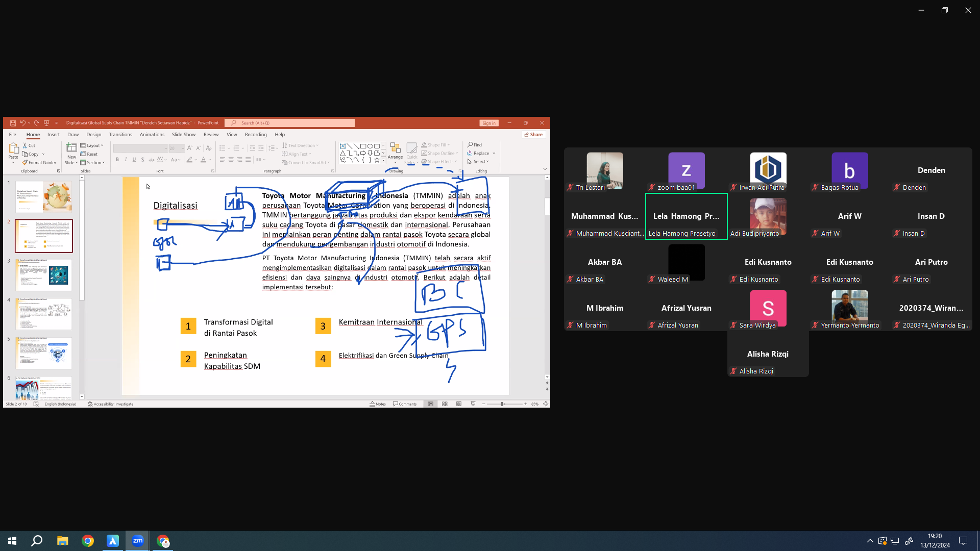Switch to the Review tab
This screenshot has height=551, width=980.
(211, 135)
